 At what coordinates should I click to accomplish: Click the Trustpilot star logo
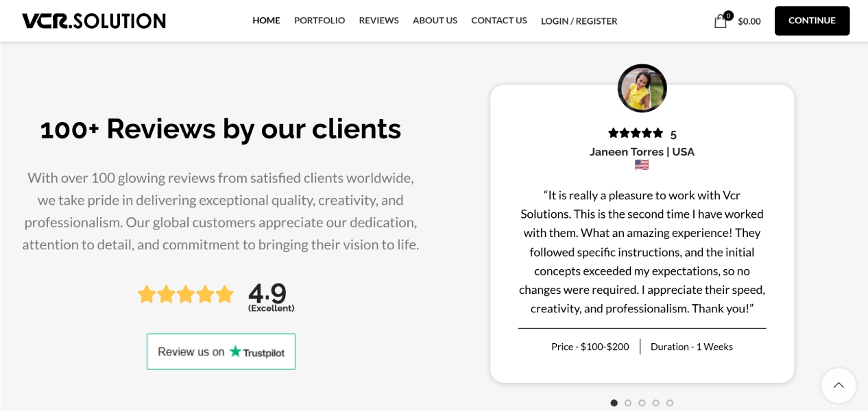(x=236, y=351)
